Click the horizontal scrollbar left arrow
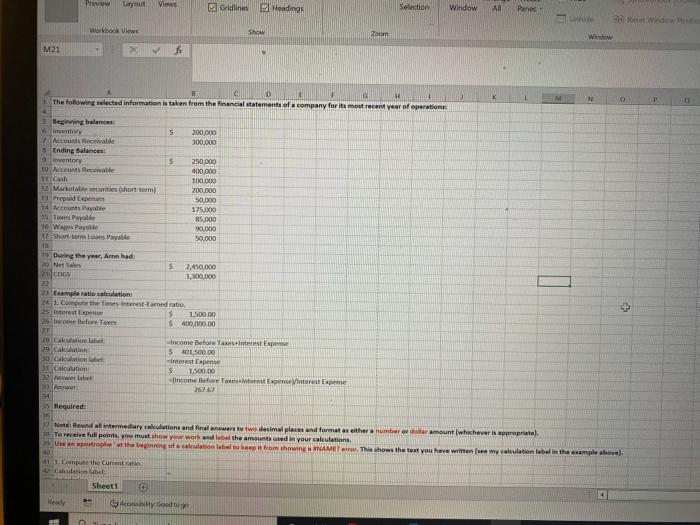700x525 pixels. (x=603, y=495)
